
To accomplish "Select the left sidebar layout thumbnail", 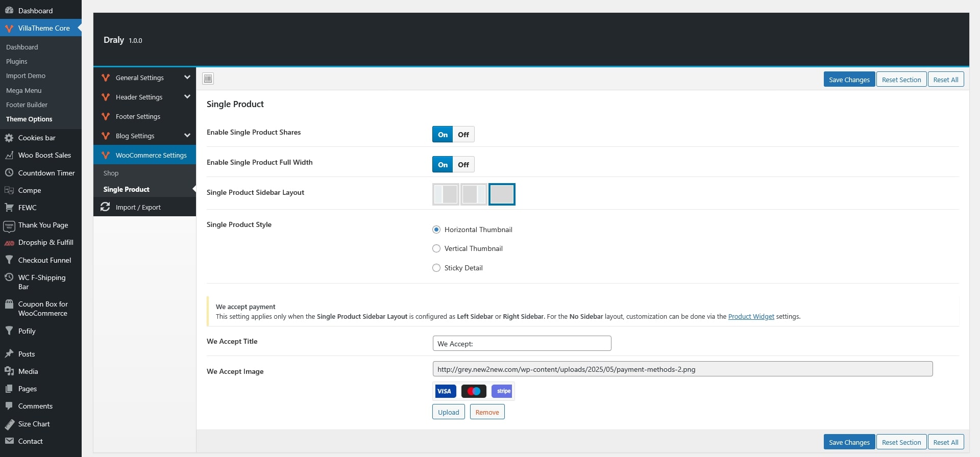I will (x=446, y=194).
